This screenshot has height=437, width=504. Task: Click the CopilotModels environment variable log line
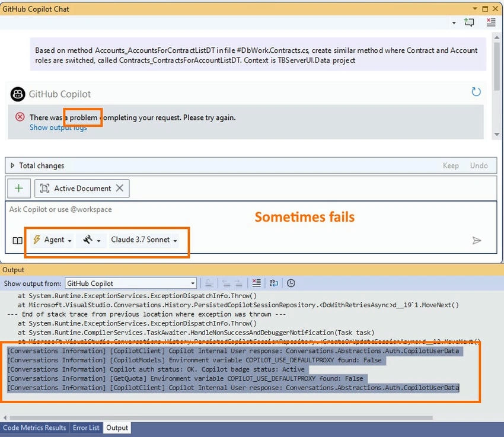click(194, 360)
